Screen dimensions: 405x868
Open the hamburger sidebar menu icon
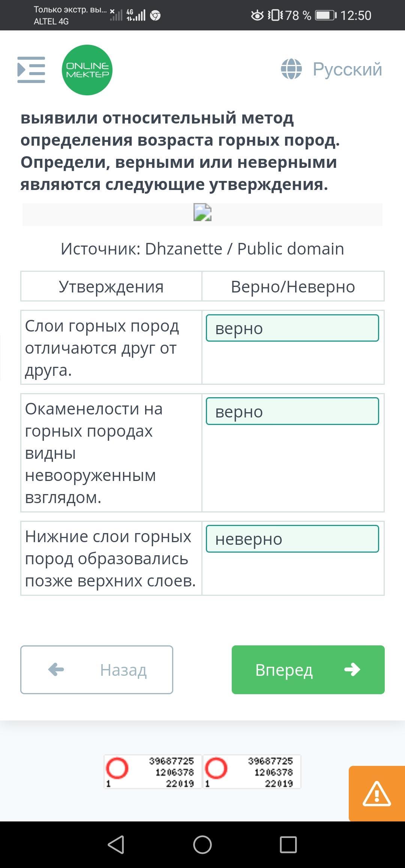pyautogui.click(x=31, y=70)
